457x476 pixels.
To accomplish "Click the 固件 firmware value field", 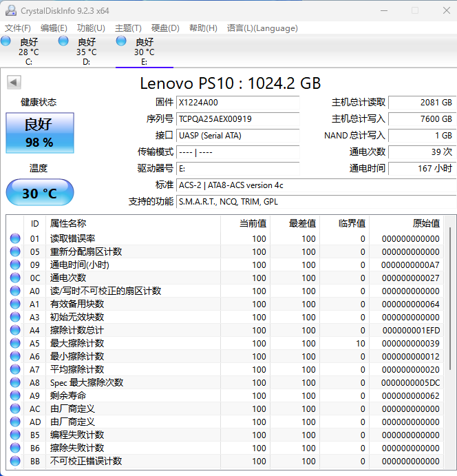I will coord(237,103).
